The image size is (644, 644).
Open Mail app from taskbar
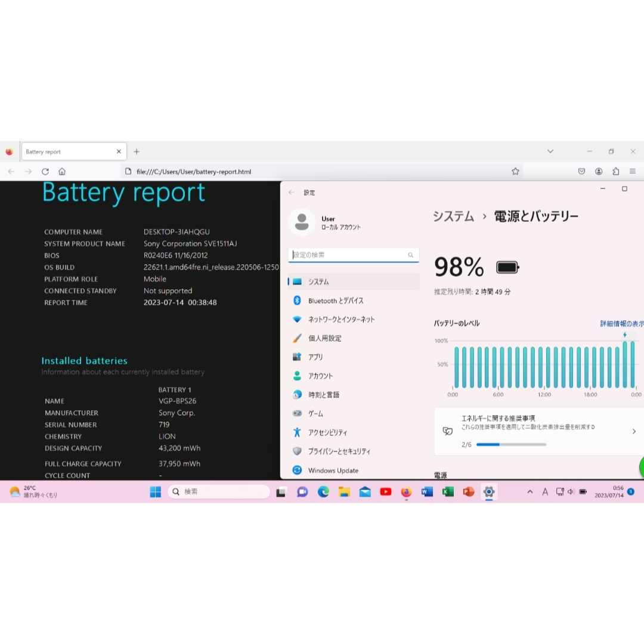tap(365, 491)
